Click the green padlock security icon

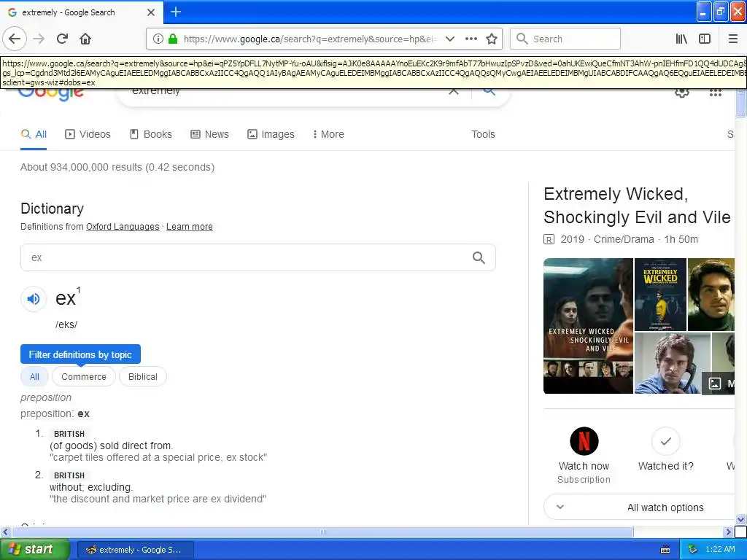coord(173,39)
